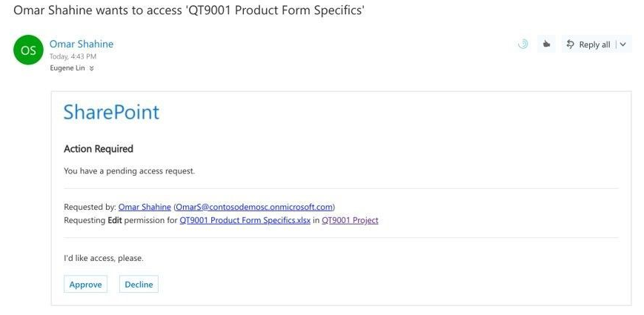Screen dimensions: 644x315
Task: Open the blue swirl insights icon
Action: (523, 44)
